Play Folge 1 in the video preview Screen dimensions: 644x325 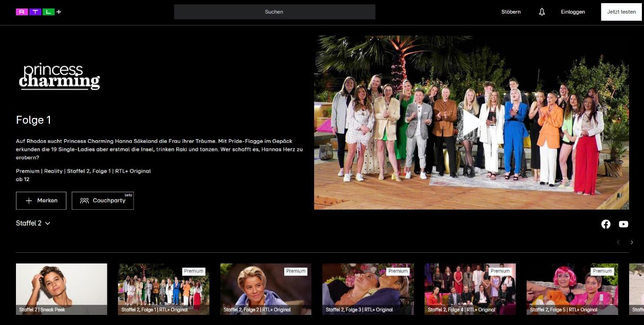pyautogui.click(x=471, y=123)
